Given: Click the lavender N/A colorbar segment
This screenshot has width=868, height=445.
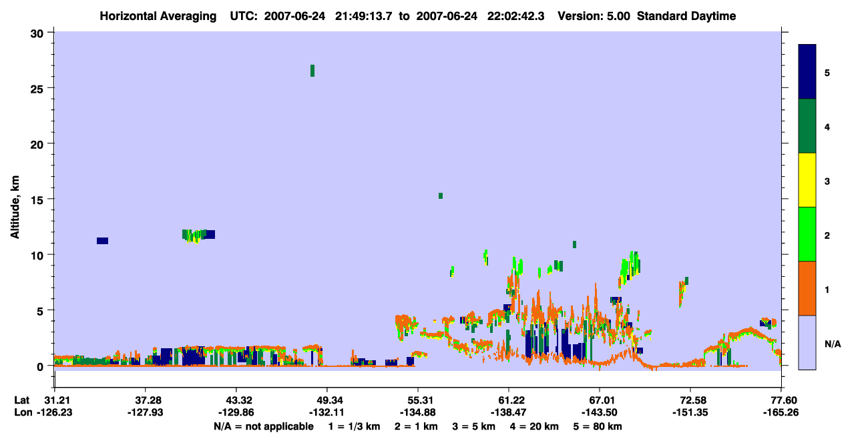Looking at the screenshot, I should click(807, 342).
